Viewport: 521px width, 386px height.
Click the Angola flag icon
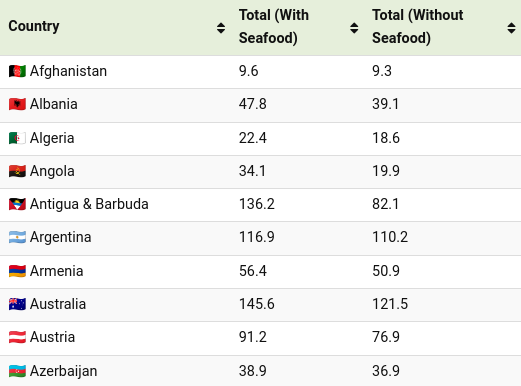click(17, 171)
